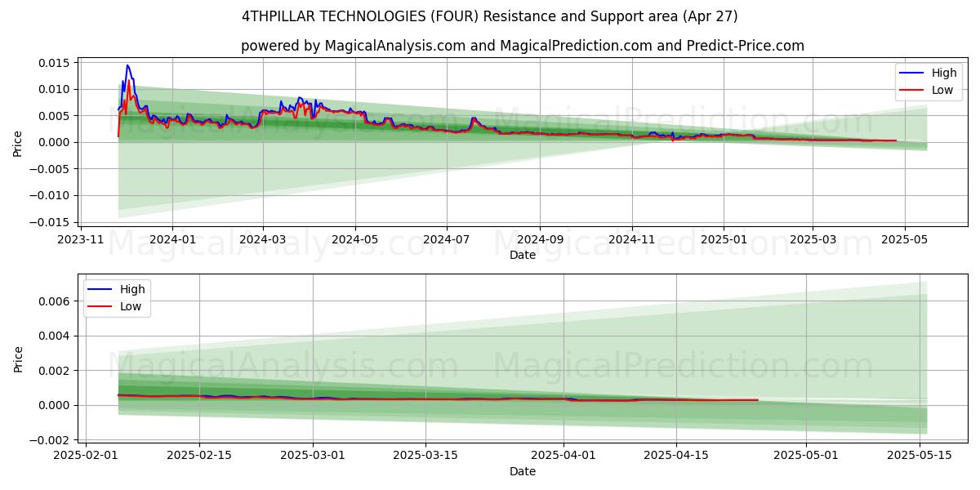
Task: Click the '2024-07' x-axis label
Action: coord(447,239)
